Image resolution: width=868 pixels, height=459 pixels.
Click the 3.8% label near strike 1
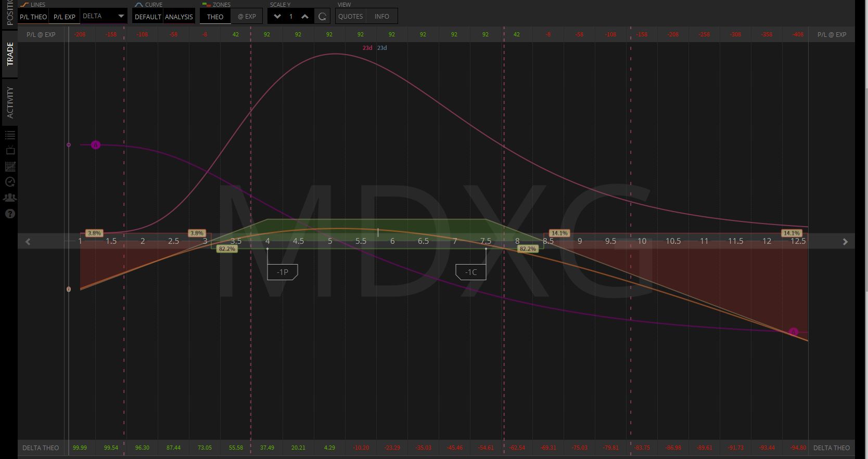[94, 233]
